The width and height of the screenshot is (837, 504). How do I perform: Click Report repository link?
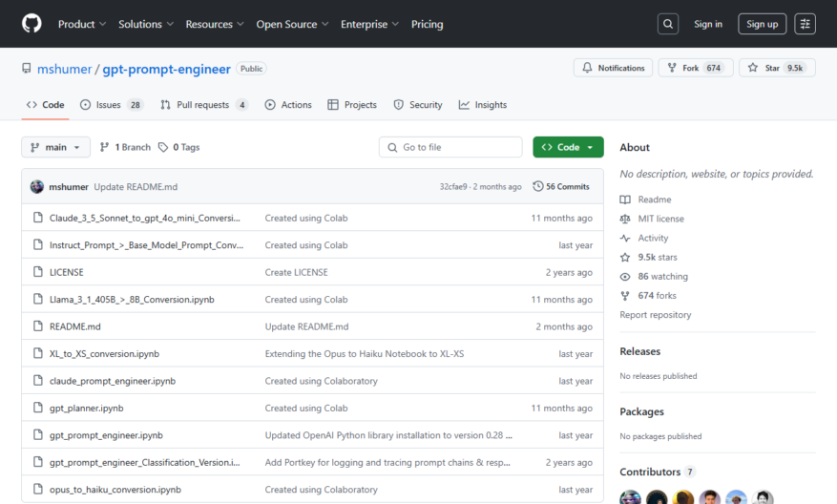click(x=655, y=314)
